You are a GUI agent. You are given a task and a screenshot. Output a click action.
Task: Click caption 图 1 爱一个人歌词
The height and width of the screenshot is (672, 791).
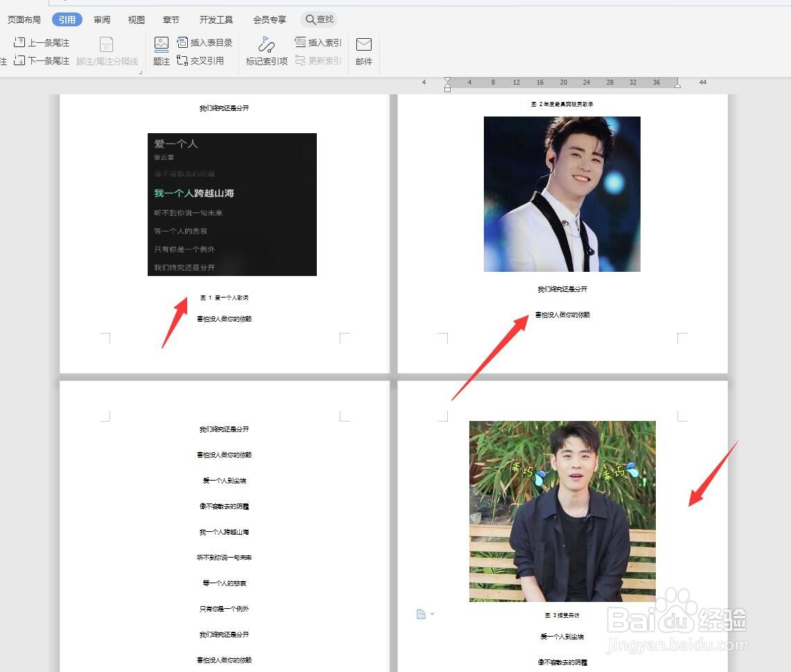(225, 298)
